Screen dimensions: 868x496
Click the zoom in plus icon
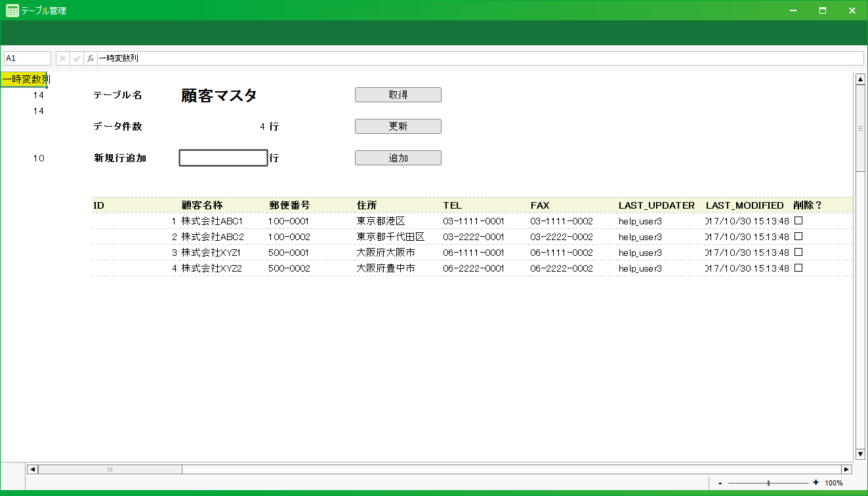coord(816,483)
